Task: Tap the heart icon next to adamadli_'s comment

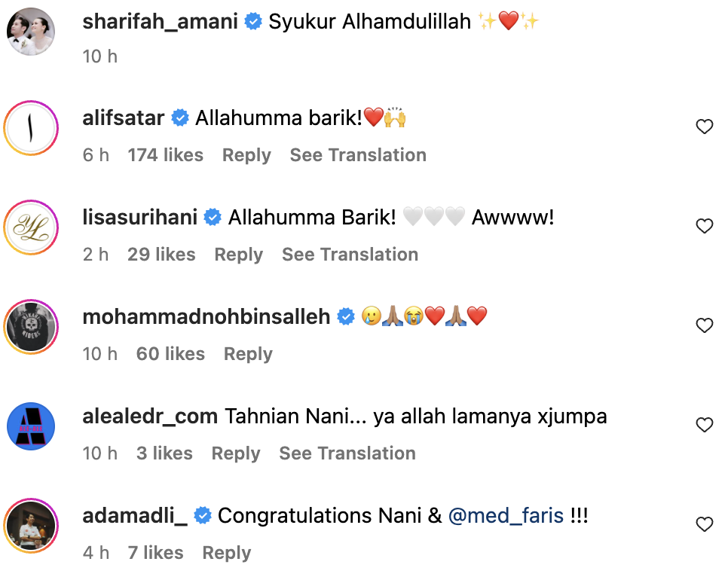Action: pyautogui.click(x=705, y=524)
